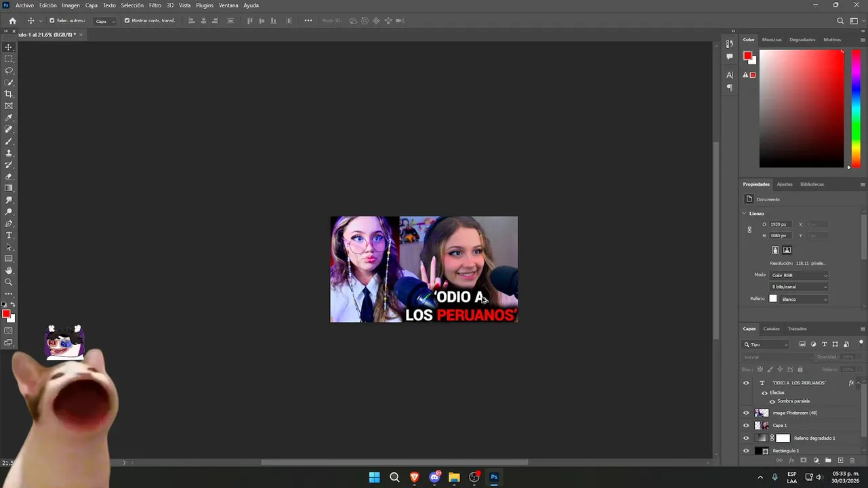Screen dimensions: 868x488
Task: Click the trash icon to delete layer
Action: point(852,460)
